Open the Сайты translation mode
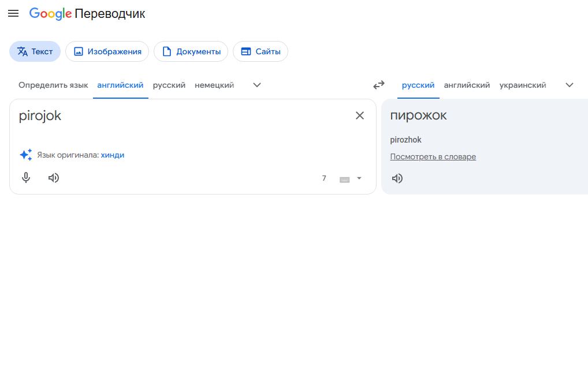Screen dimensions: 588x381 pyautogui.click(x=260, y=51)
